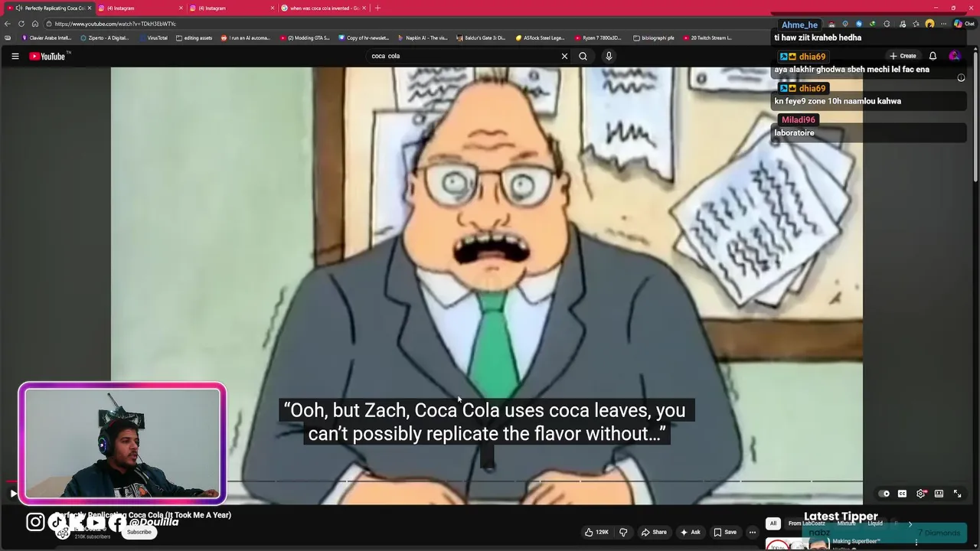Reload the current page
The image size is (980, 551).
click(x=21, y=24)
